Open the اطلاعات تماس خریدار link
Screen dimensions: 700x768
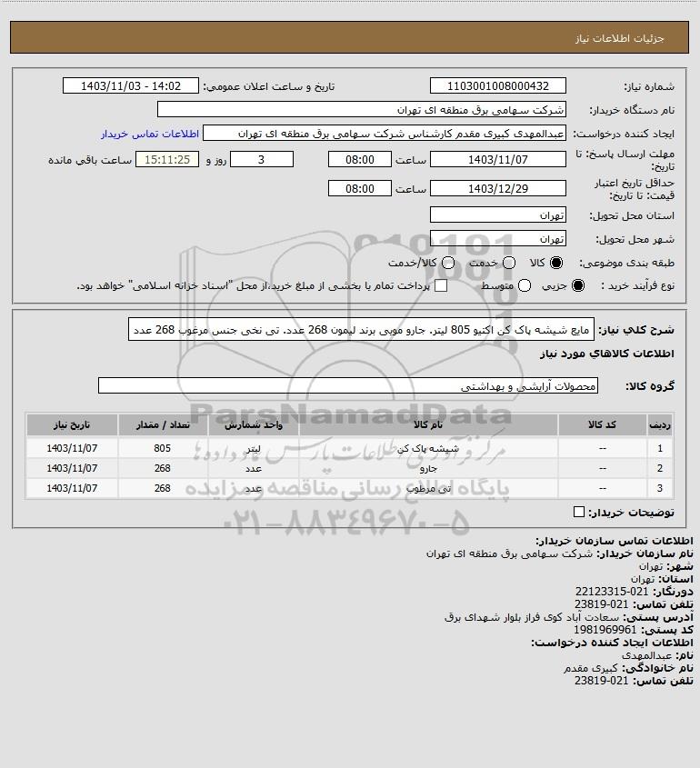[x=150, y=134]
